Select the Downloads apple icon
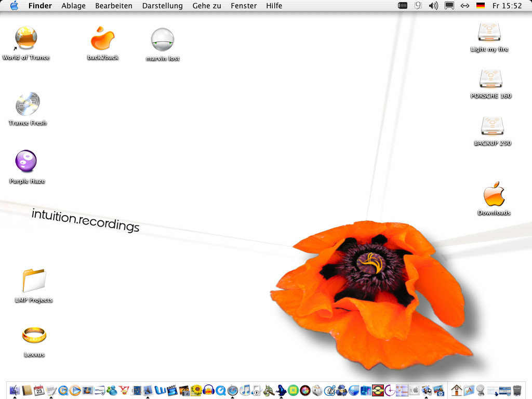 pyautogui.click(x=494, y=194)
